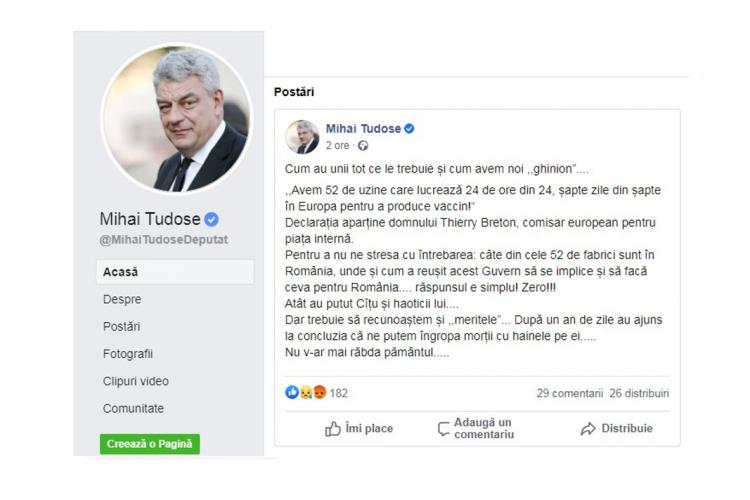Click the sad reaction emoji
This screenshot has width=750, height=500.
(306, 393)
